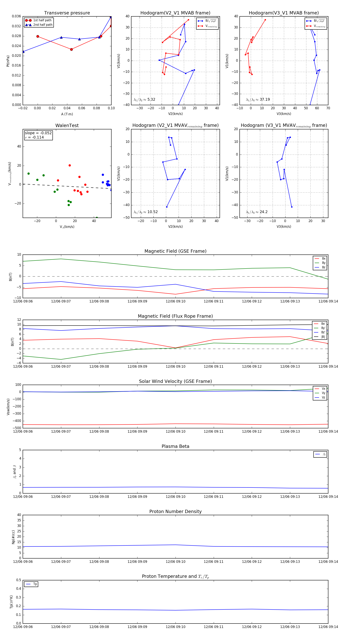
Task: Click the 'V2(km/s)' x-axis label of V2_V1 MVAB hodogram
Action: (x=175, y=114)
